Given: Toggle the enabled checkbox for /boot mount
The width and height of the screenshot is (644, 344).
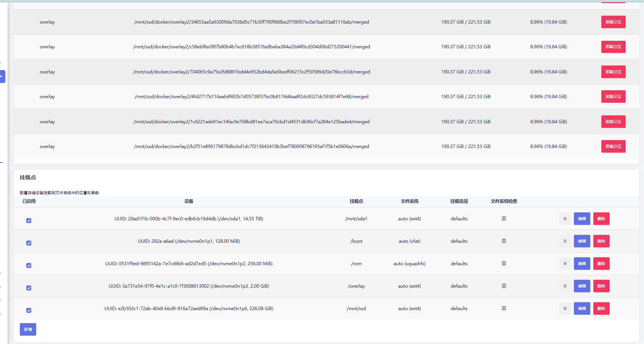Looking at the screenshot, I should (29, 243).
